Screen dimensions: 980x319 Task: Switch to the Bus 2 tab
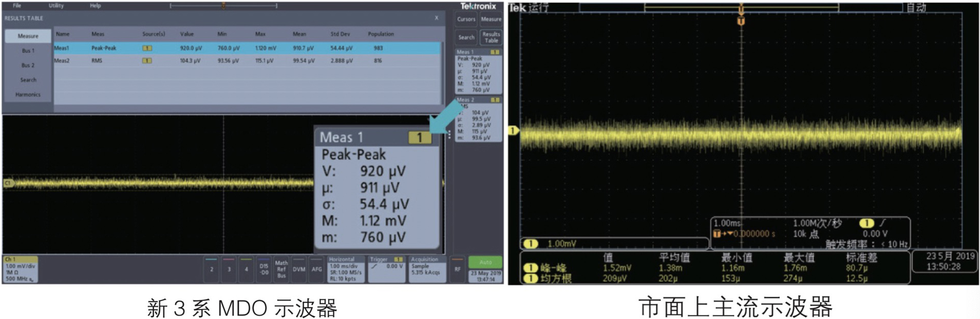(28, 65)
